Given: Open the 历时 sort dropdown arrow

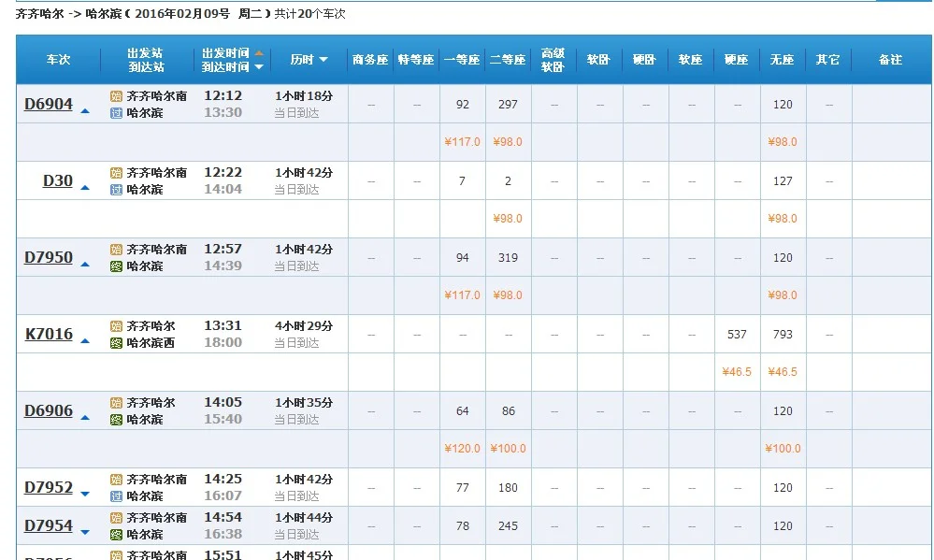Looking at the screenshot, I should coord(323,60).
